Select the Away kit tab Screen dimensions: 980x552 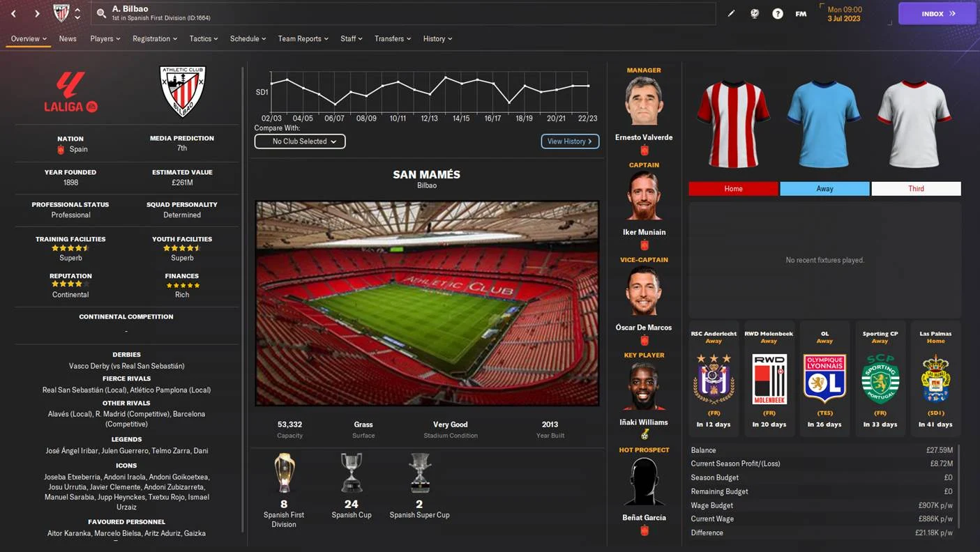[824, 188]
